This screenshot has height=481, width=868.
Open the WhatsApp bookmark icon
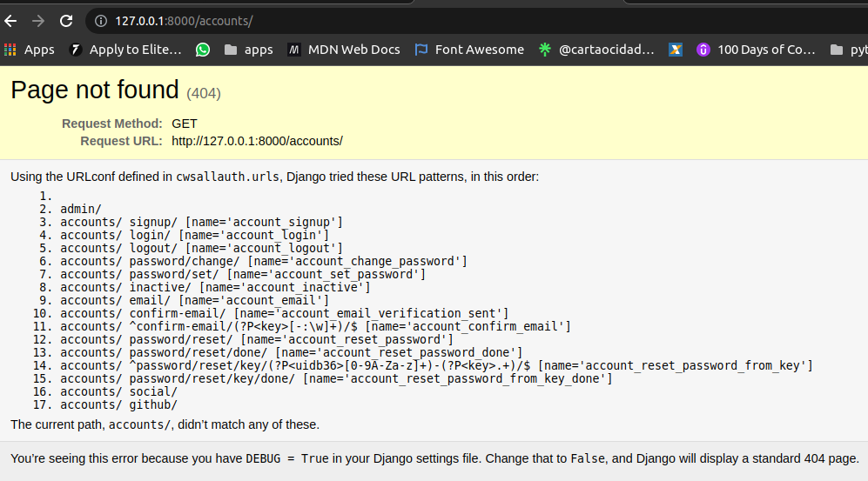[x=203, y=50]
